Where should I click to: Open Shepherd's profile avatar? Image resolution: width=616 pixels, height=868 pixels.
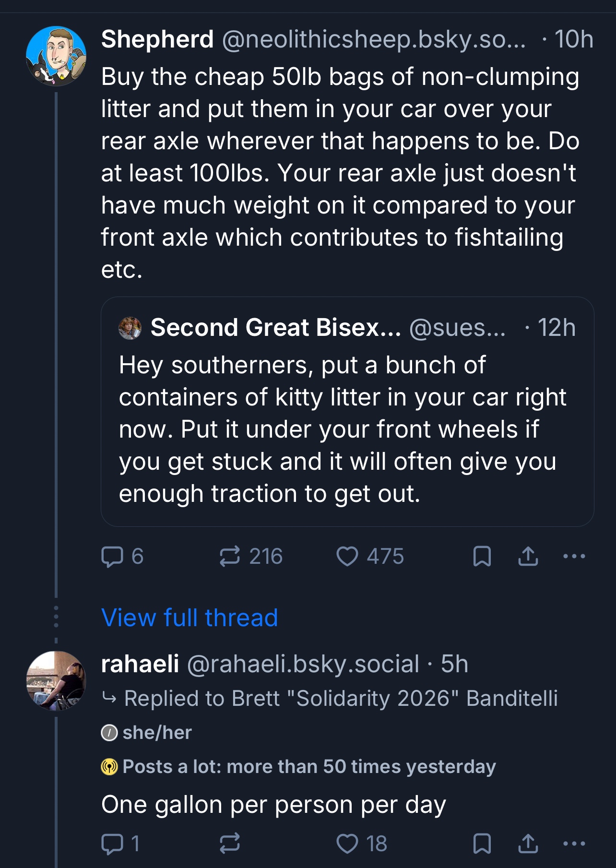click(56, 56)
